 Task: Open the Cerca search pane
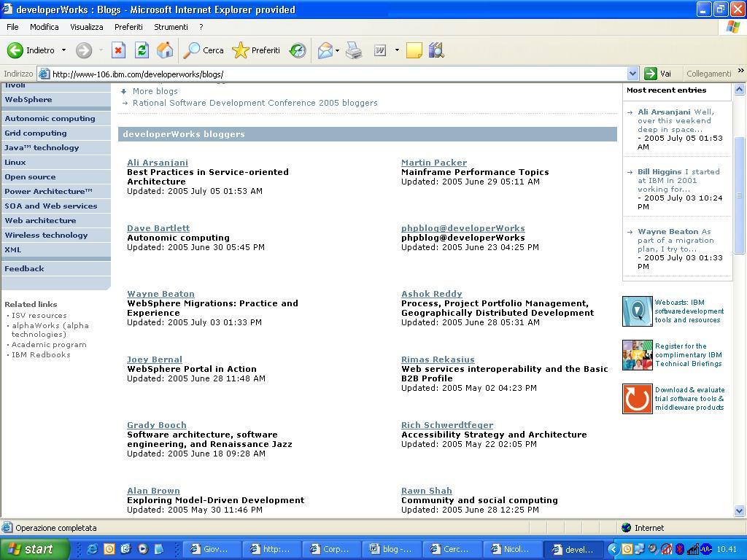204,50
